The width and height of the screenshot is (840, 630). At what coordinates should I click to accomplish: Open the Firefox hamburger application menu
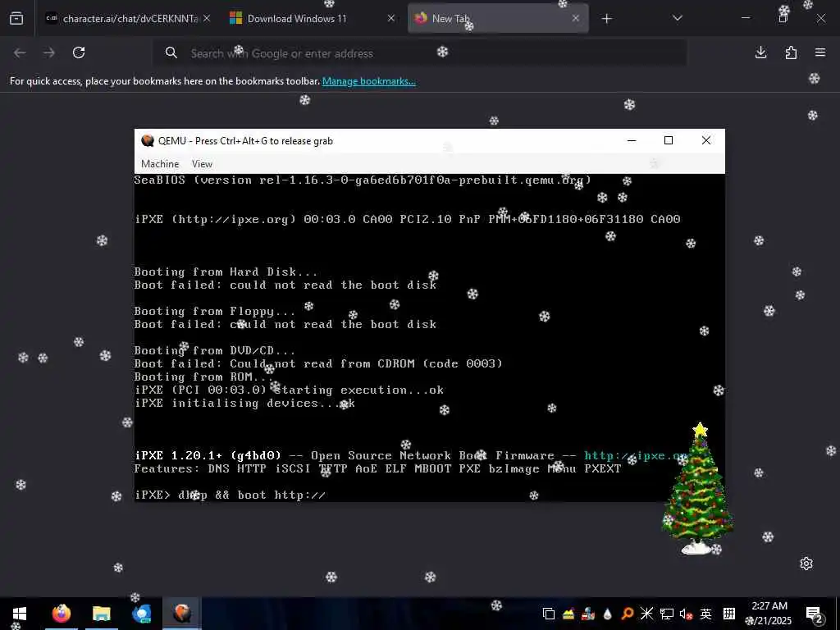pyautogui.click(x=820, y=52)
